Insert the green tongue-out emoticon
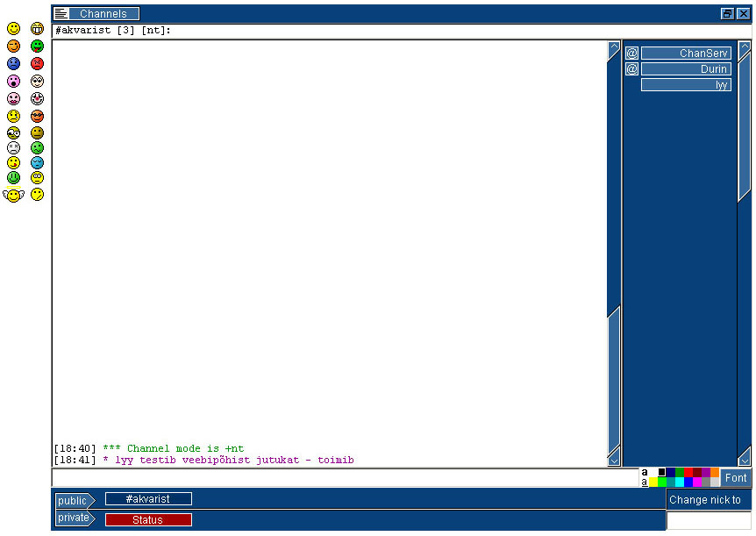This screenshot has width=756, height=536. (37, 46)
